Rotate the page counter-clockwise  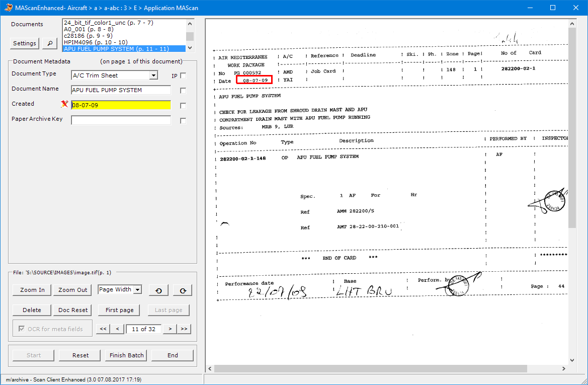click(x=158, y=290)
